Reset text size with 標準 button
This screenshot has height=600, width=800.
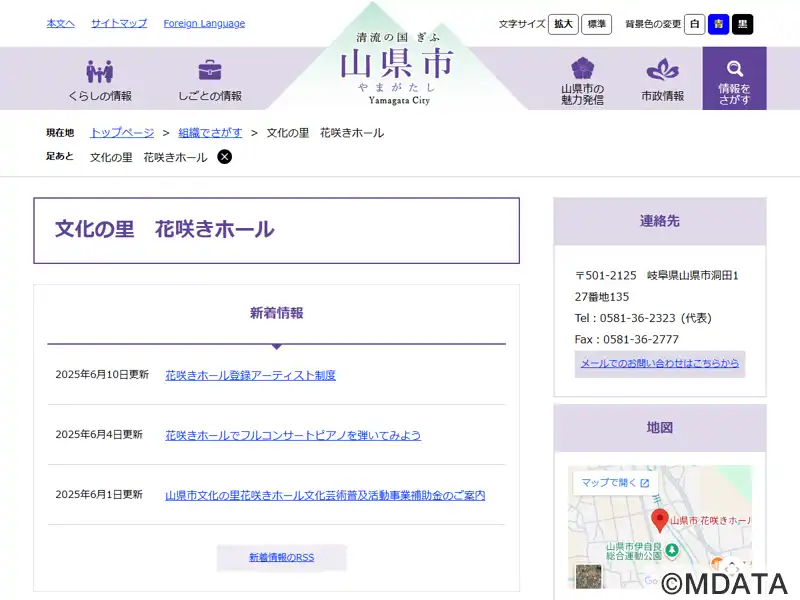(x=596, y=24)
